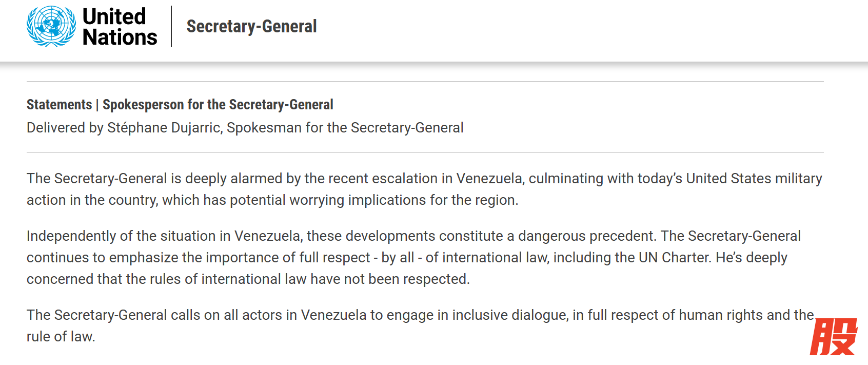The width and height of the screenshot is (868, 365).
Task: Click the line starting "concerned that the rules"
Action: click(248, 279)
